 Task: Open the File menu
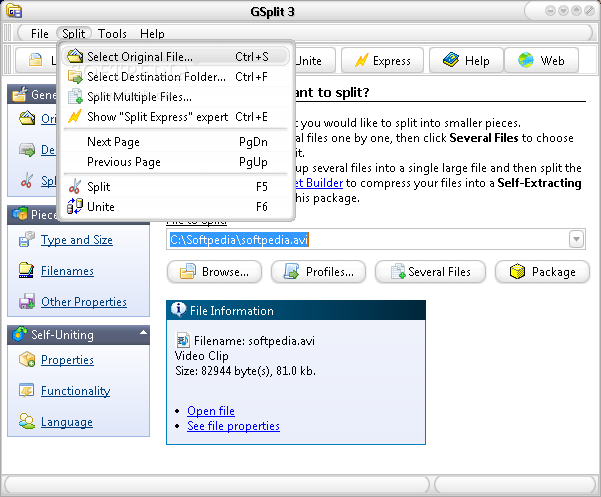coord(39,34)
